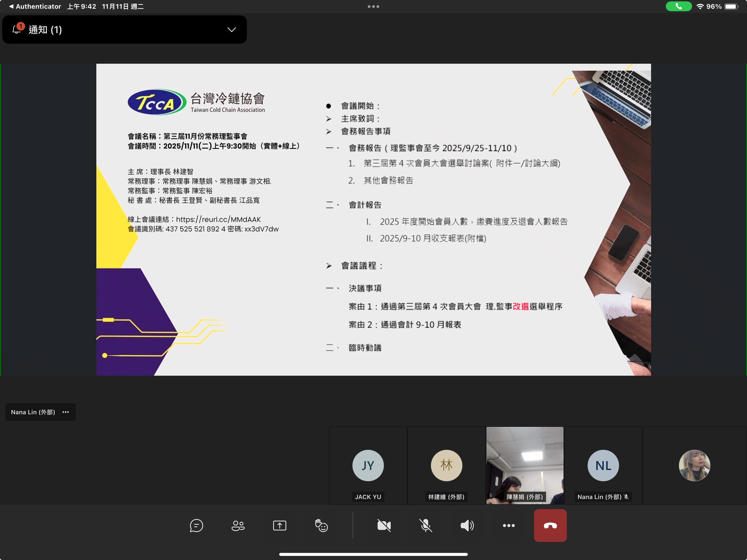This screenshot has width=747, height=560.
Task: Select 陳慧娟 video tile
Action: pos(525,466)
